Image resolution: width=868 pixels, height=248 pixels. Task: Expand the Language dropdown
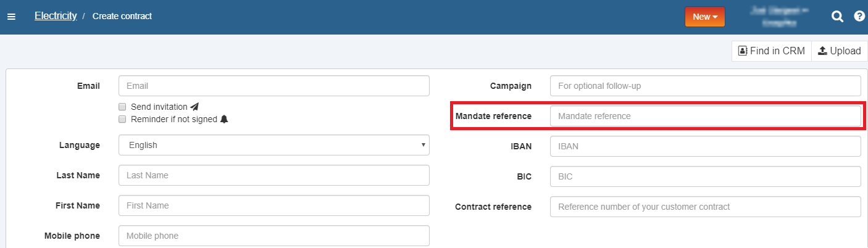click(273, 145)
